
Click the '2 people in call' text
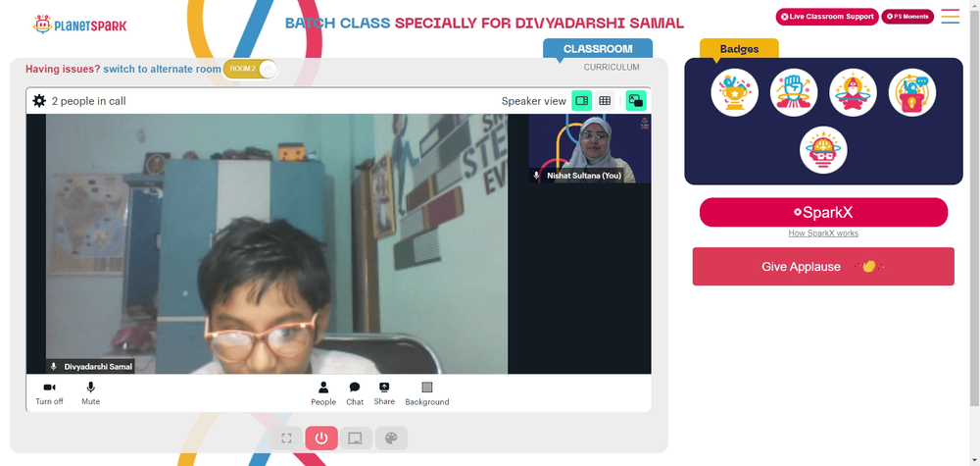point(89,101)
